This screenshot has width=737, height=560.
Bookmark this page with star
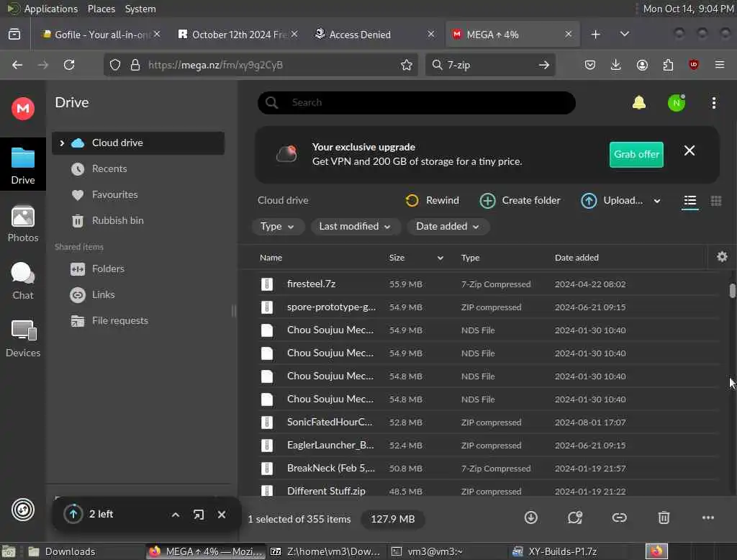[x=407, y=65]
